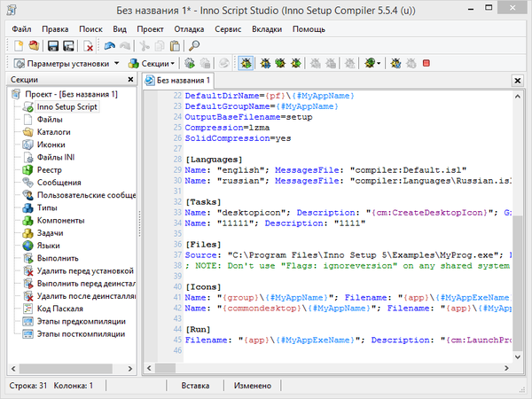This screenshot has width=532, height=399.
Task: Click the New script icon
Action: pyautogui.click(x=18, y=46)
